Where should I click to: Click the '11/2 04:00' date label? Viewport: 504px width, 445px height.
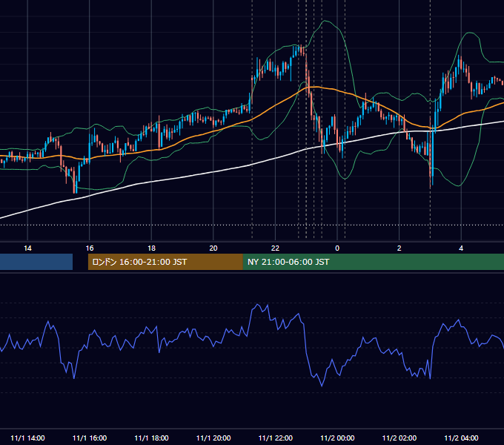click(x=461, y=438)
